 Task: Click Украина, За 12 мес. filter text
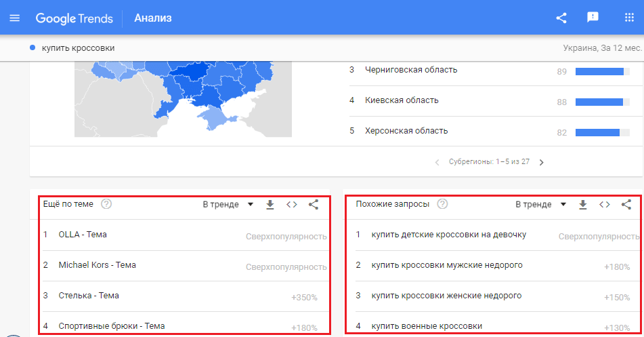[x=602, y=48]
